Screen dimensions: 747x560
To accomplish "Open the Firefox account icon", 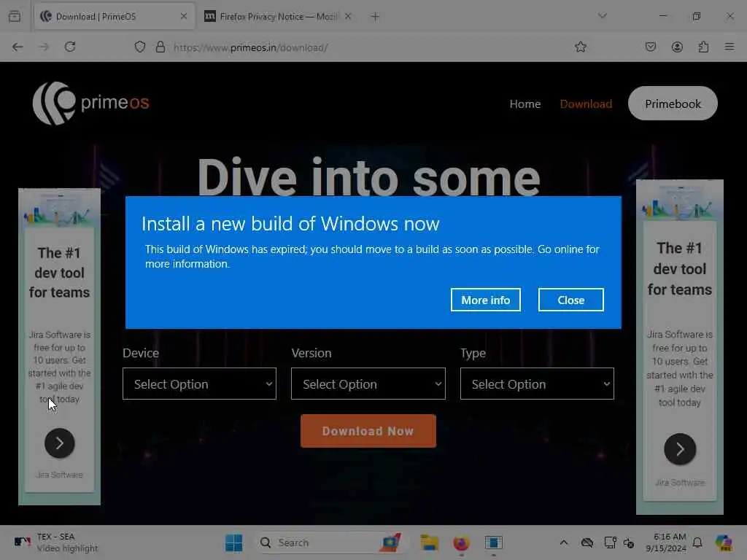I will click(677, 47).
